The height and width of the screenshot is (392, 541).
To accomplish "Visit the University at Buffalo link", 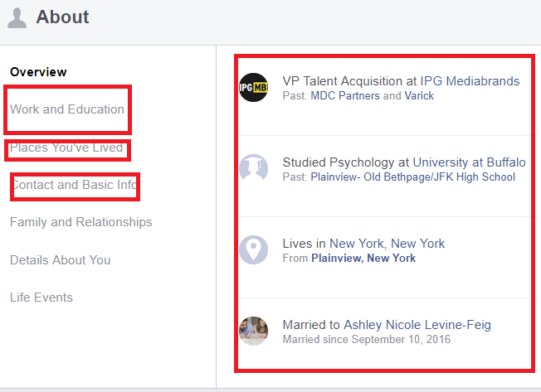I will (x=469, y=162).
